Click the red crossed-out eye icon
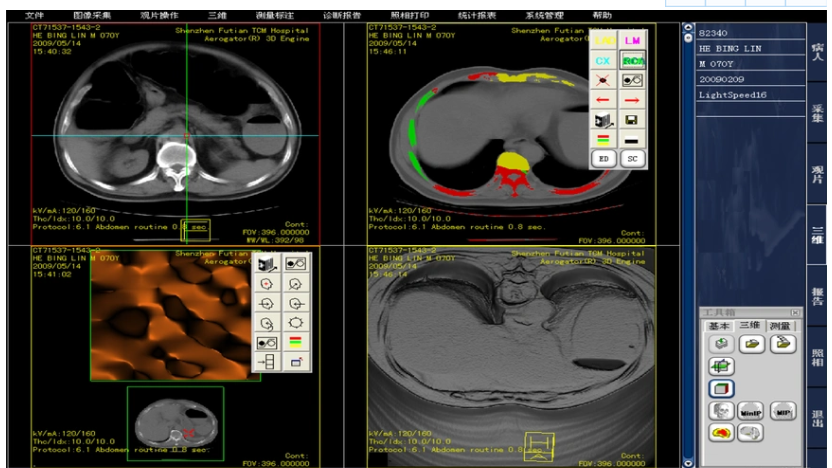Screen dimensions: 832x468 click(603, 80)
